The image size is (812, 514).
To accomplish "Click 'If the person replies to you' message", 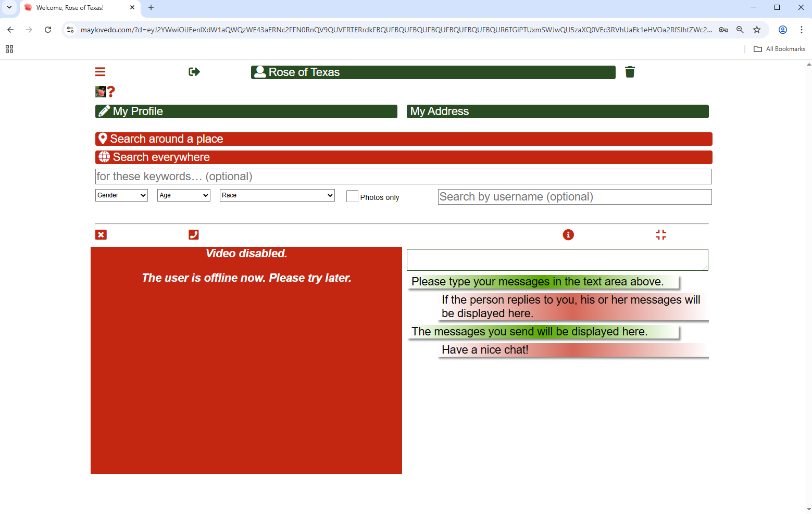I will click(x=574, y=307).
